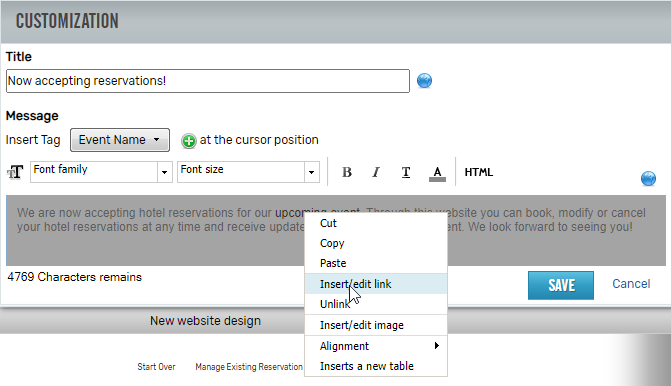671x386 pixels.
Task: Toggle Italic formatting in editor toolbar
Action: click(376, 172)
